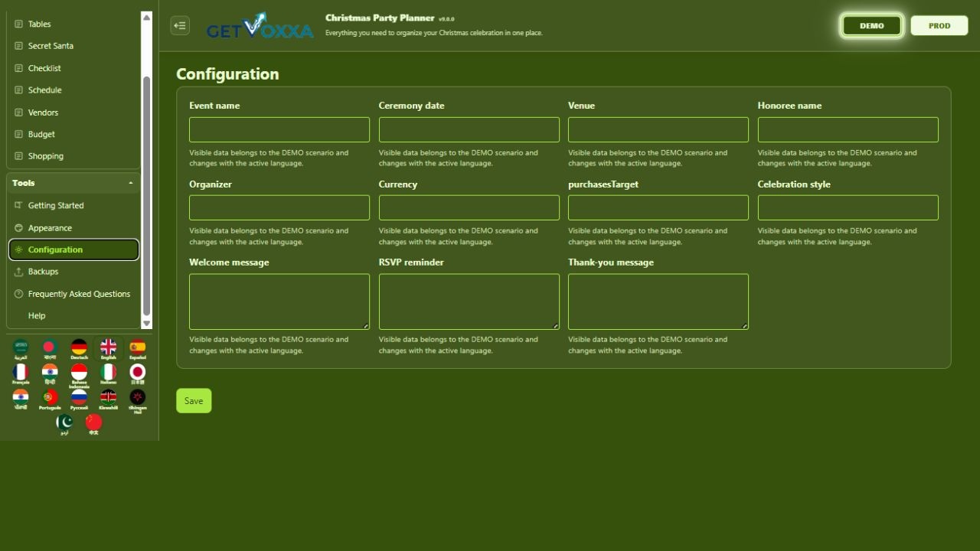980x551 pixels.
Task: Switch to the DEMO mode toggle
Action: coord(871,25)
